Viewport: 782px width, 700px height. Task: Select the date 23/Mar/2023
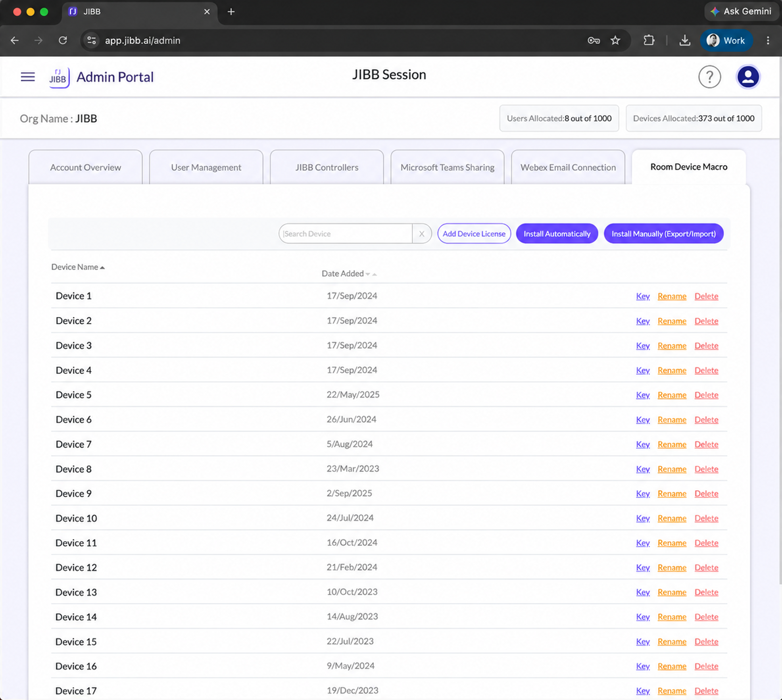(353, 469)
